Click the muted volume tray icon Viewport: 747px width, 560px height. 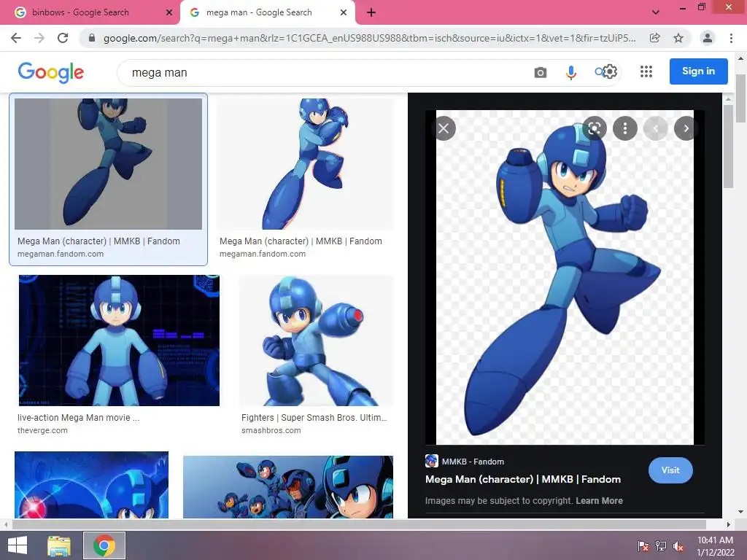coord(678,545)
